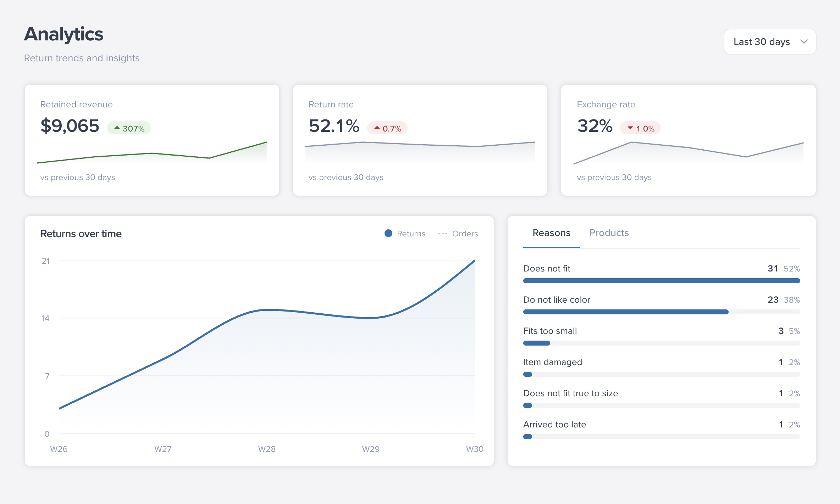Viewport: 840px width, 504px height.
Task: Click the Fits too small progress bar
Action: 662,343
